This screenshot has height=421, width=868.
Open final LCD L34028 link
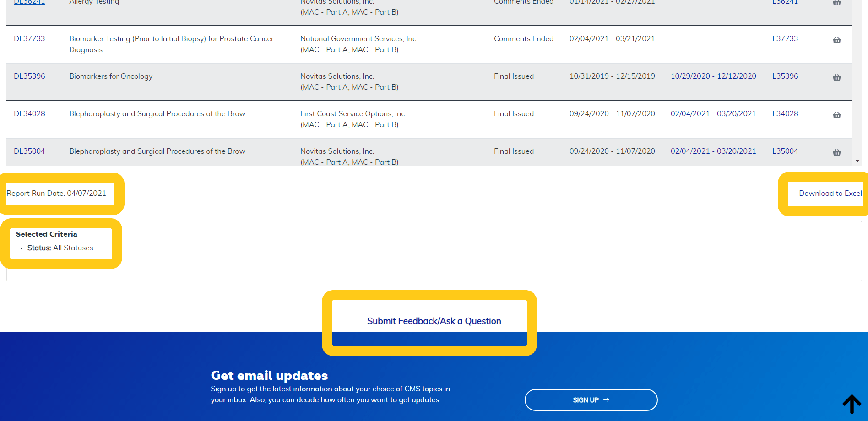785,114
